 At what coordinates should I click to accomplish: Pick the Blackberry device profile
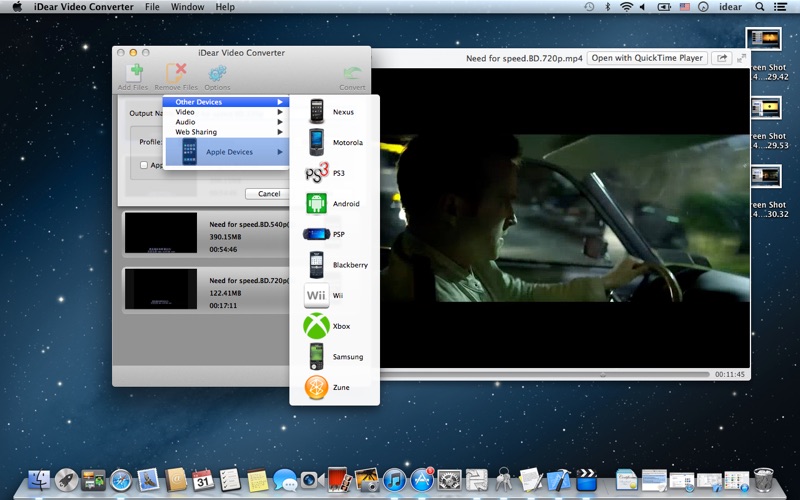coord(334,265)
